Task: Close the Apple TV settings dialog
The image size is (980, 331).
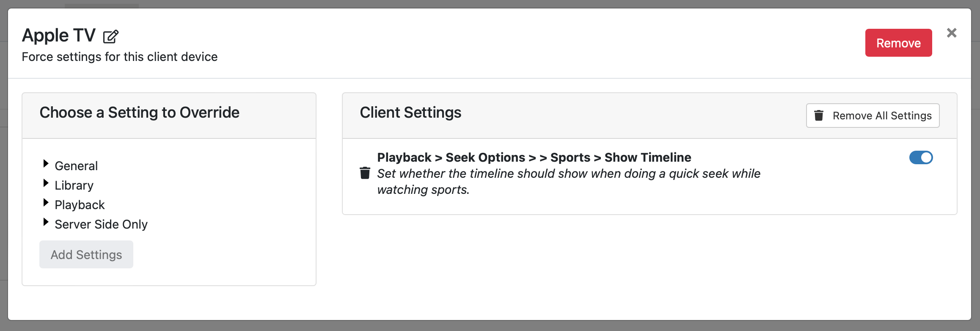Action: click(952, 33)
